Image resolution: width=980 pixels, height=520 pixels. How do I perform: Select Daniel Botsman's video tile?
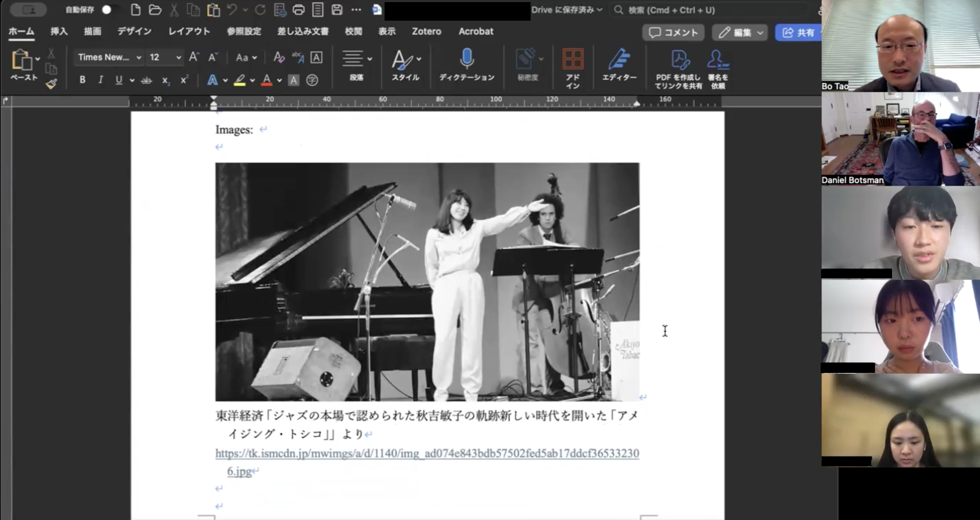[x=900, y=139]
